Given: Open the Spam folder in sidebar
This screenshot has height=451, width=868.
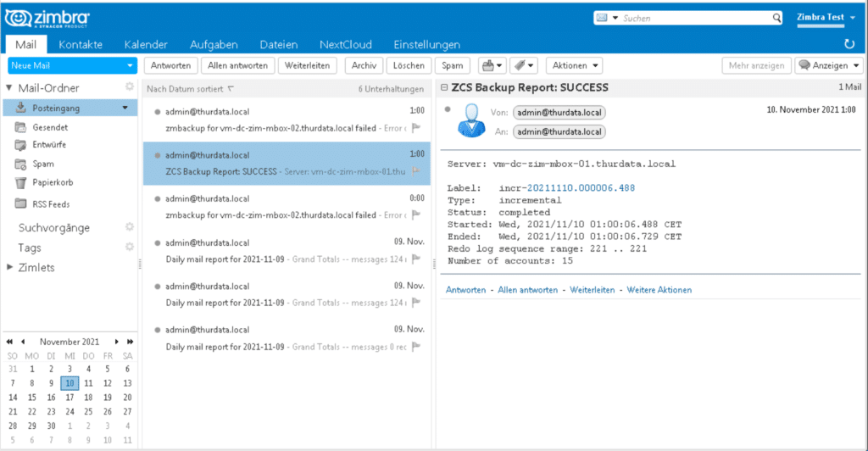Looking at the screenshot, I should point(42,164).
